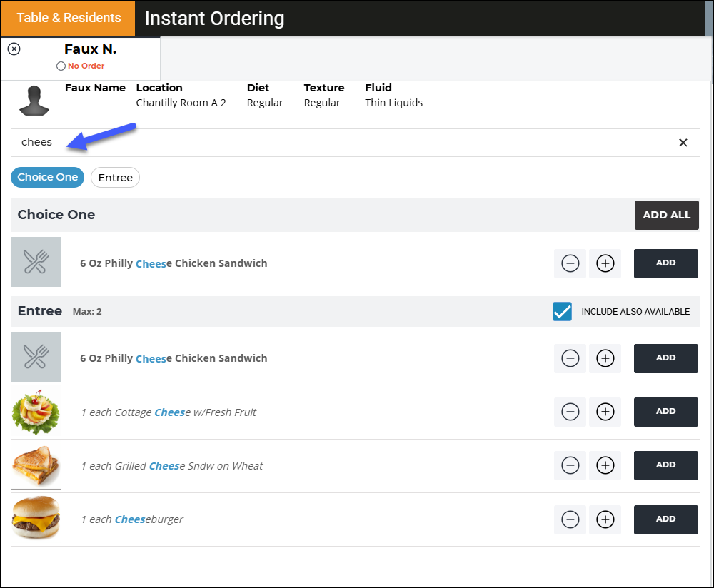Decrease quantity for Entree Philly Cheese Chicken Sandwich

[570, 358]
